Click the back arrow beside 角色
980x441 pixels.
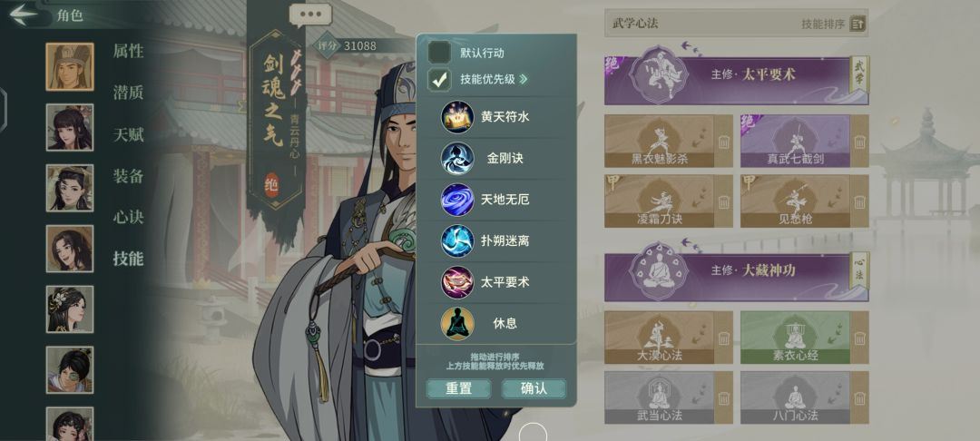[x=24, y=15]
